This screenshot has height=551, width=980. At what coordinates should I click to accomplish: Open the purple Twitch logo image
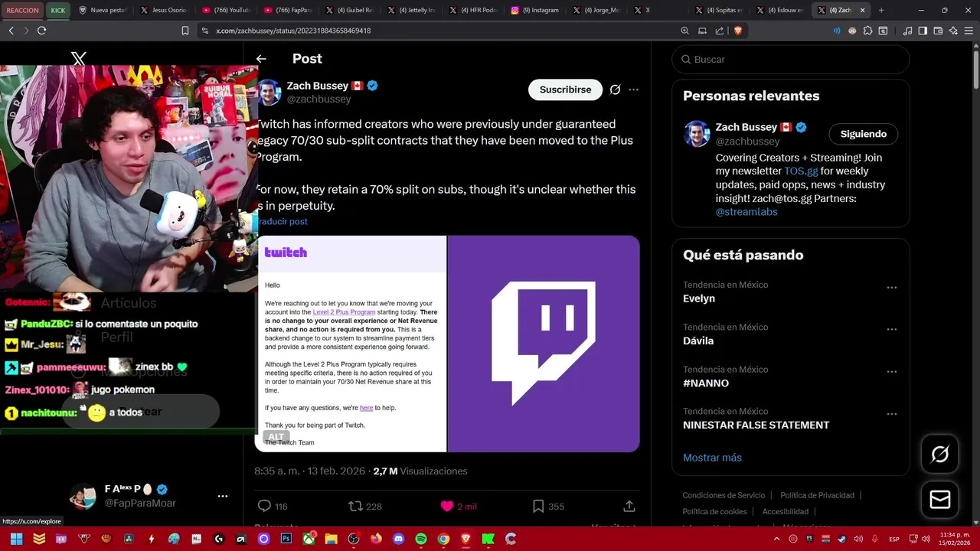pos(544,344)
